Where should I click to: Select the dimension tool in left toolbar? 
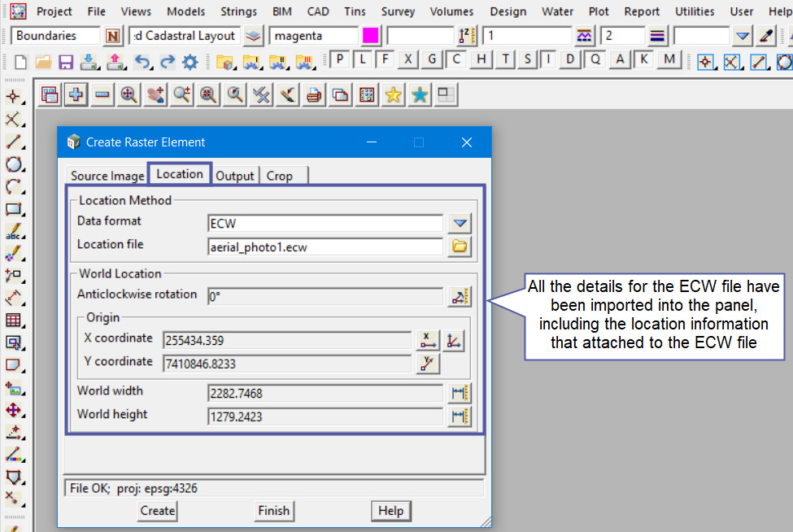(13, 298)
